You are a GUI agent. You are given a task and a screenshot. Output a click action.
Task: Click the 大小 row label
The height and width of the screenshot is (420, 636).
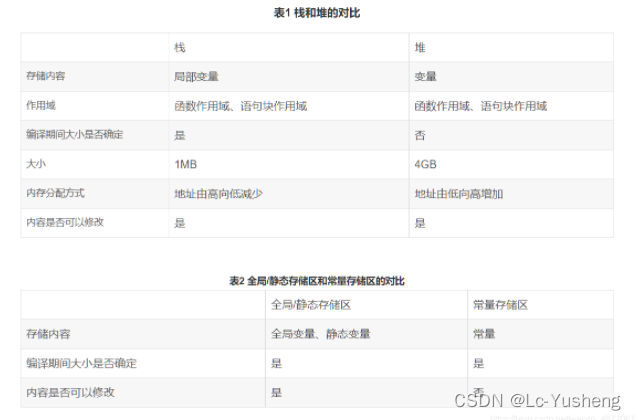coord(36,164)
